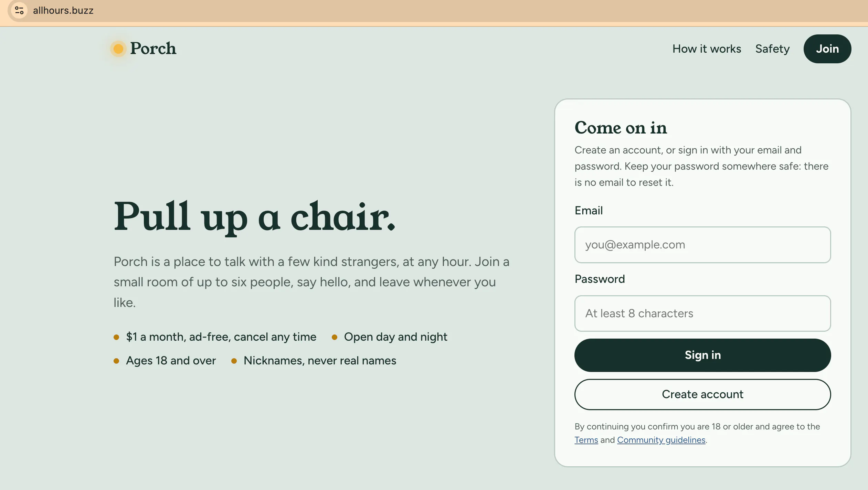868x490 pixels.
Task: Go to the Safety page
Action: point(772,49)
